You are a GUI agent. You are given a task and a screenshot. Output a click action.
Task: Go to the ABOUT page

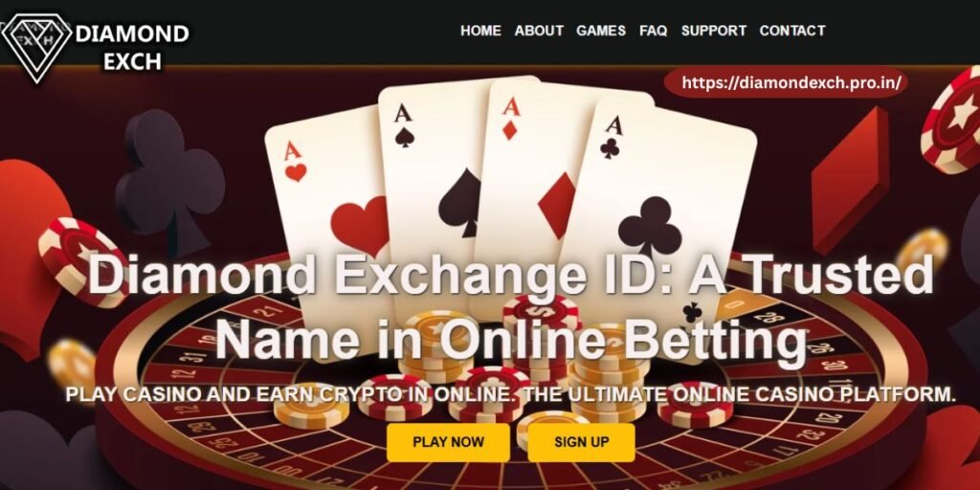(539, 31)
